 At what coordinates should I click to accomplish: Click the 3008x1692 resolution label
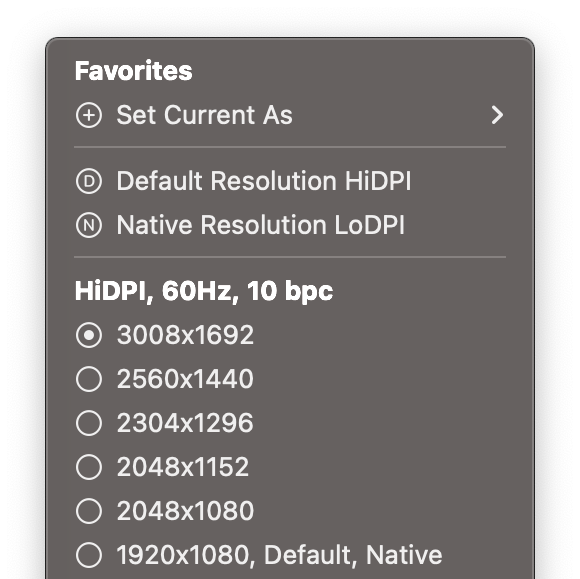[185, 335]
